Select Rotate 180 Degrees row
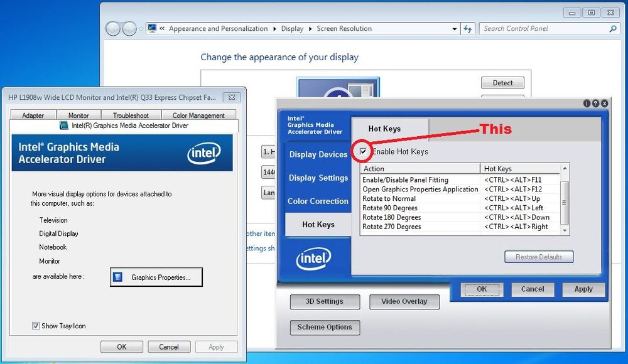 [460, 217]
